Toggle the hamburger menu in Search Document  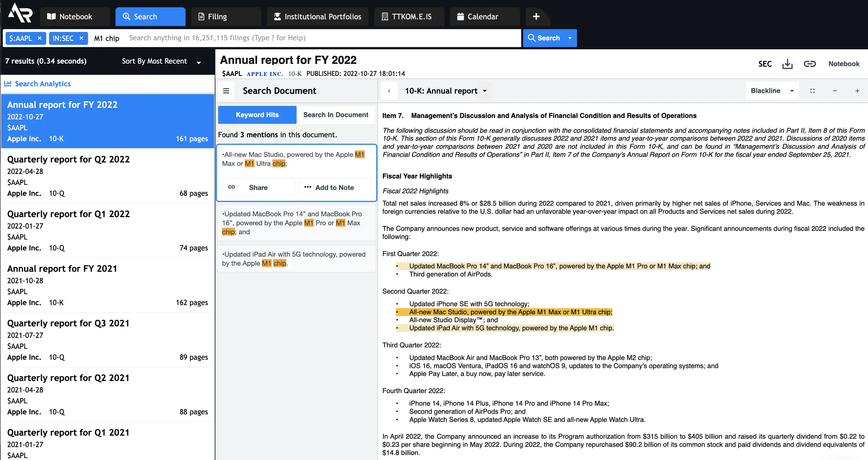coord(226,91)
